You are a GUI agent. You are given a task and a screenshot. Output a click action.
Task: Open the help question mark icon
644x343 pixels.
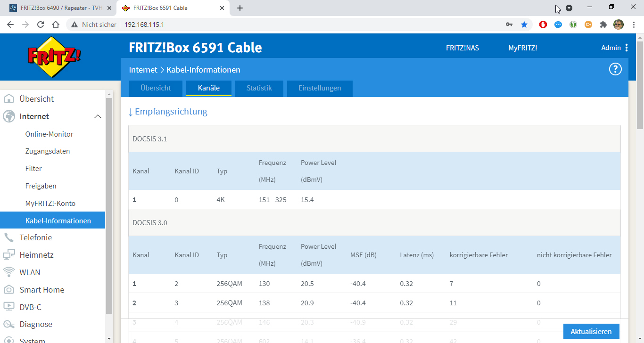(x=615, y=70)
